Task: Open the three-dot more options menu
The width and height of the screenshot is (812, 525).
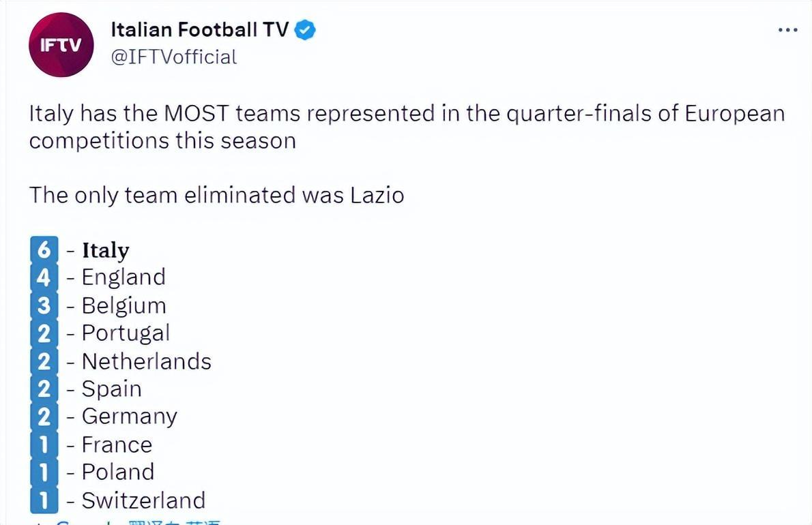Action: coord(788,30)
